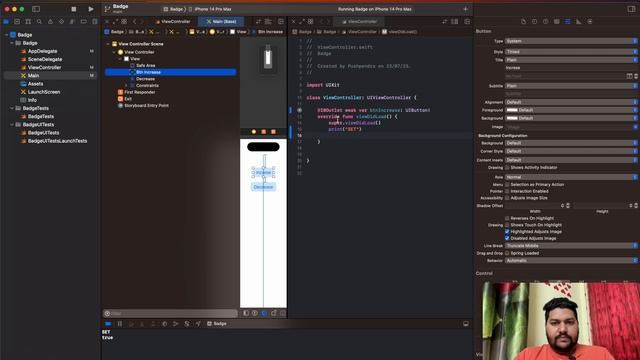Select the right editor ViewController tab
640x360 pixels.
point(359,21)
